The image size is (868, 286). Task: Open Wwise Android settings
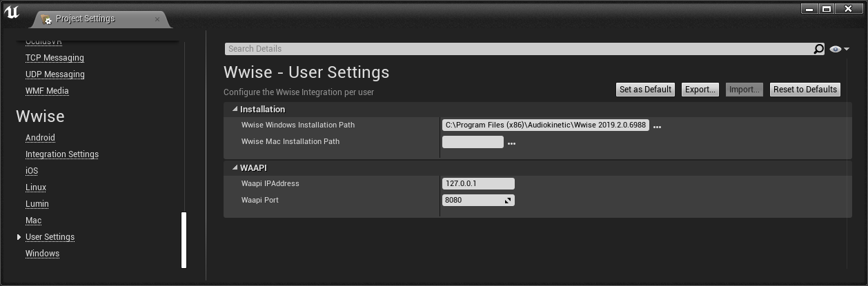point(40,138)
